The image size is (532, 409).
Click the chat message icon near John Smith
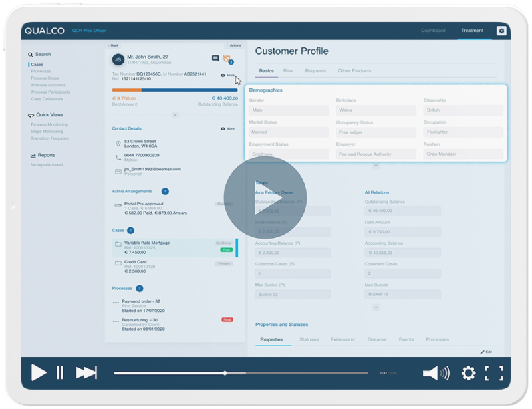(215, 58)
